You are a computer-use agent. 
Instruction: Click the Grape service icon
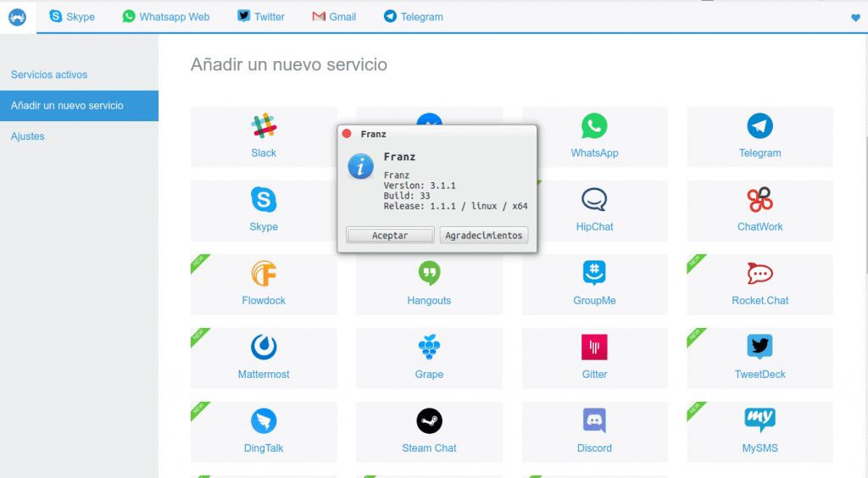429,347
